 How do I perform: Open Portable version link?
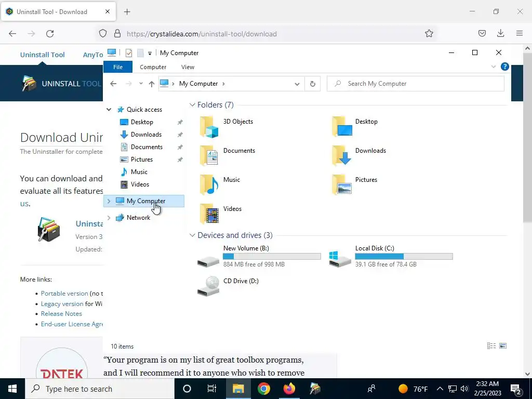[64, 294]
